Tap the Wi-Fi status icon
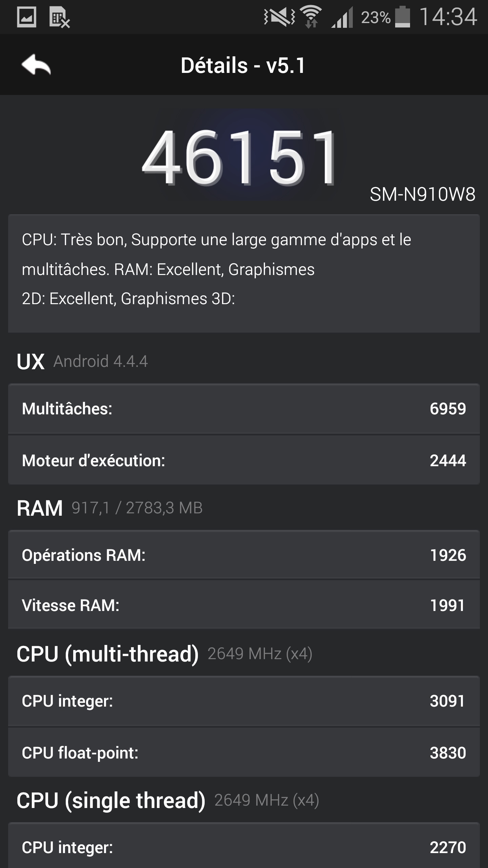488x868 pixels. (x=311, y=17)
